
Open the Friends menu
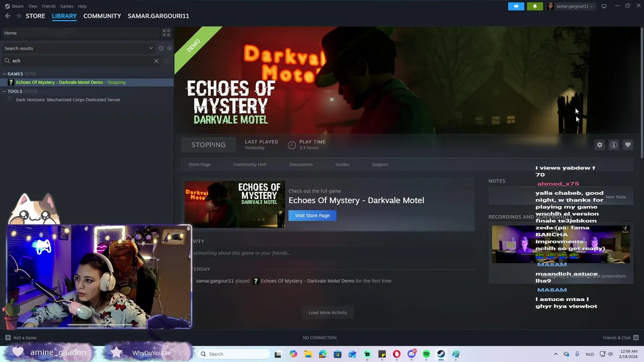point(49,6)
